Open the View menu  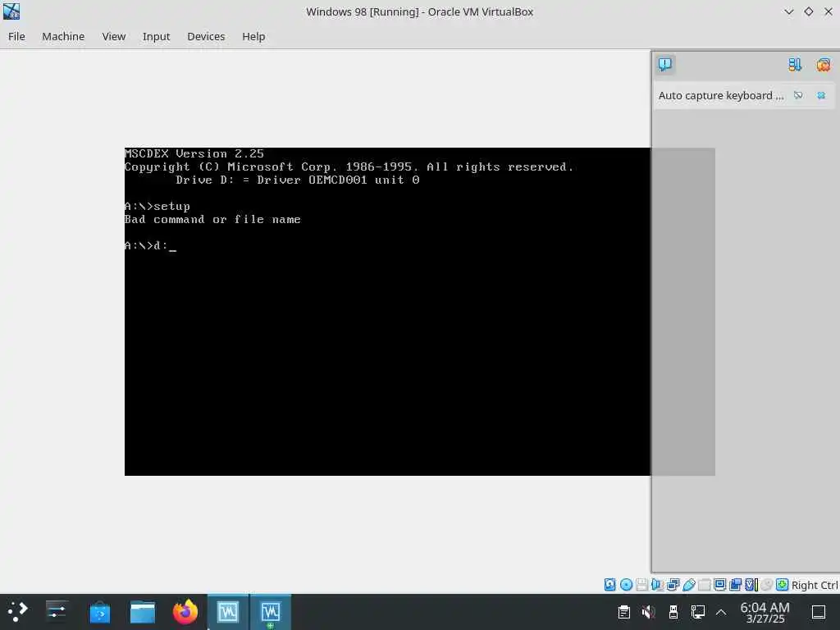pos(113,36)
